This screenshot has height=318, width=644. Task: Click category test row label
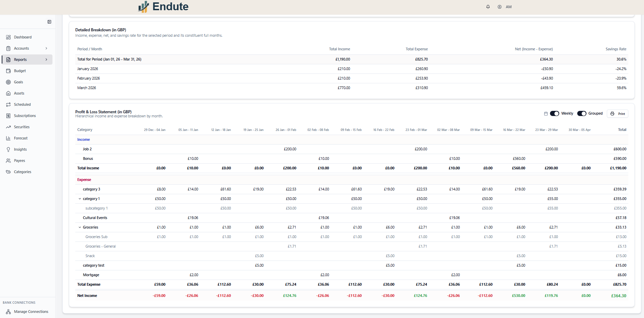(x=94, y=265)
